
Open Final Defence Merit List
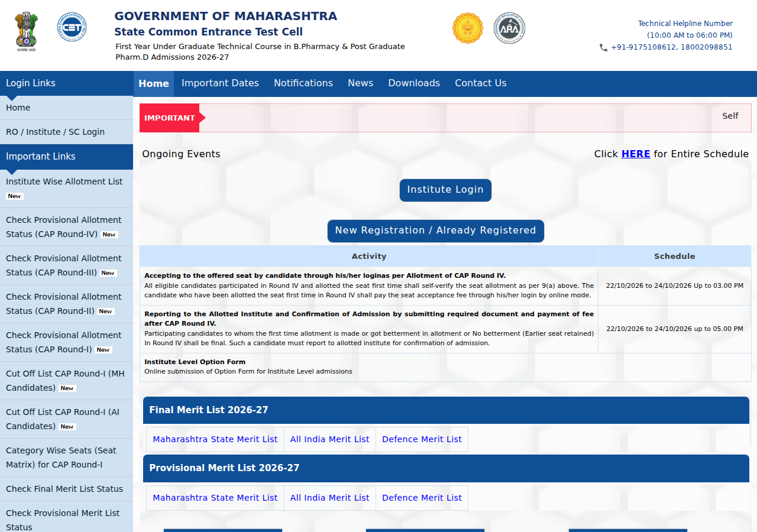click(422, 439)
